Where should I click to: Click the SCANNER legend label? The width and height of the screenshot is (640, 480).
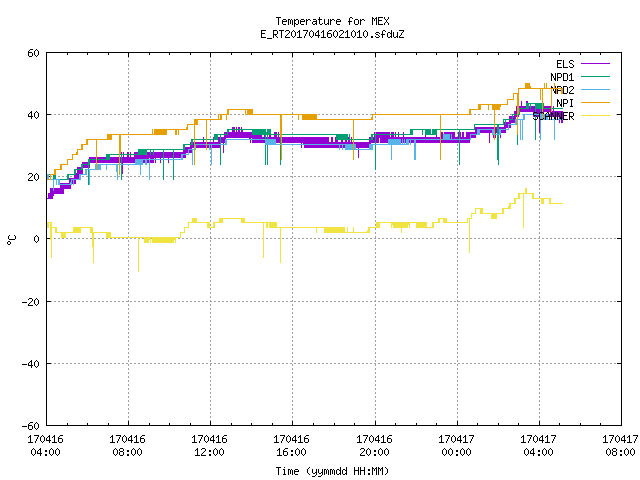553,116
